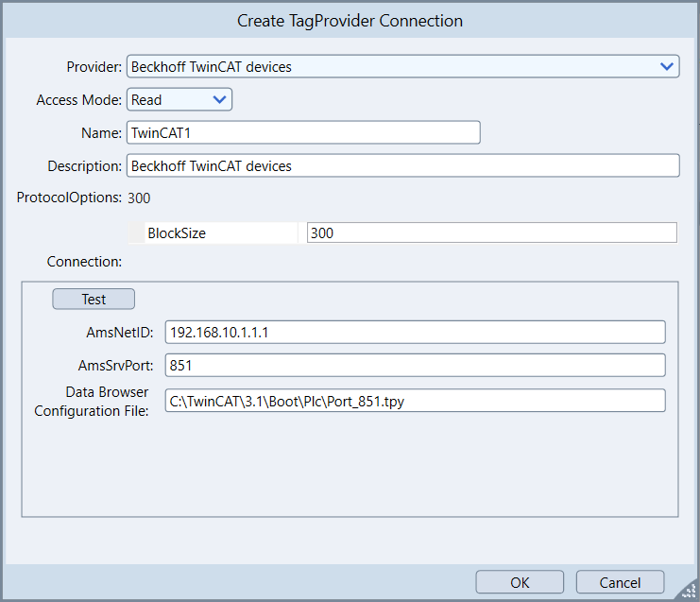Focus the AmsSrvPort field showing 851

415,365
